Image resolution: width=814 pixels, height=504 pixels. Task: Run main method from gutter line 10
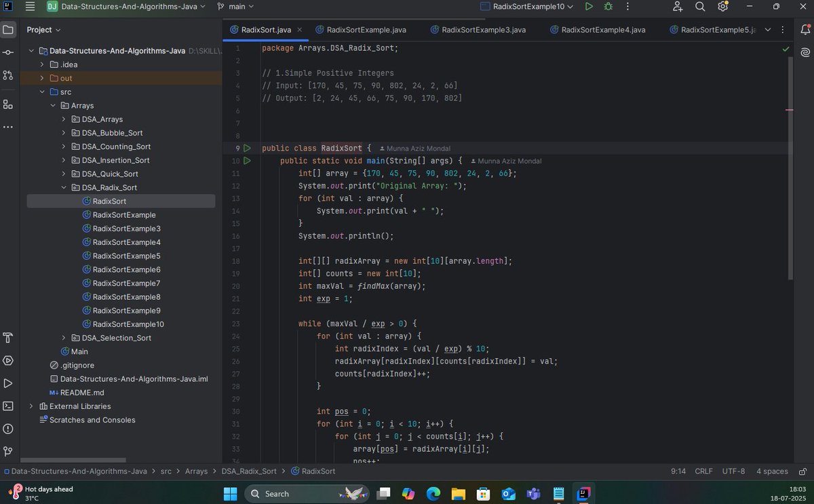tap(247, 161)
